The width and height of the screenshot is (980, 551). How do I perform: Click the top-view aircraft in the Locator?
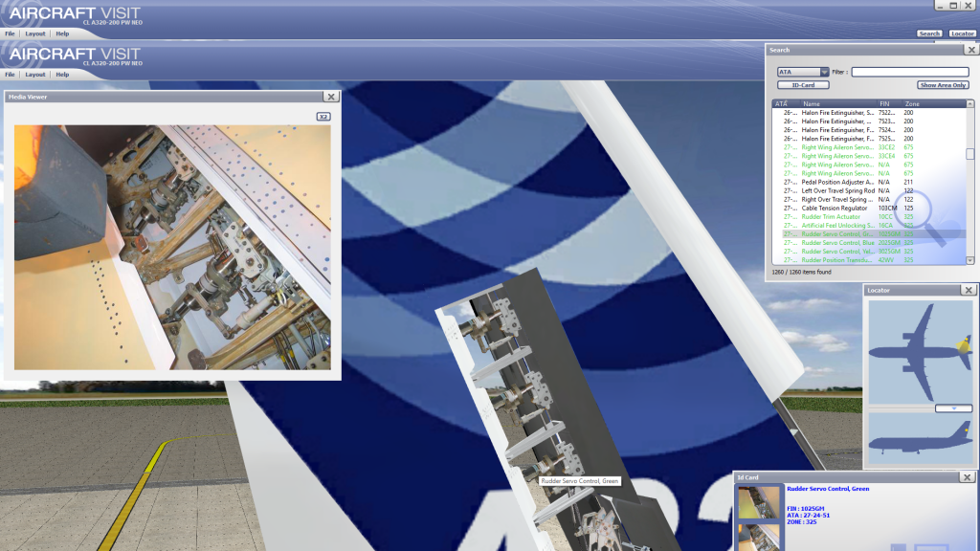921,352
